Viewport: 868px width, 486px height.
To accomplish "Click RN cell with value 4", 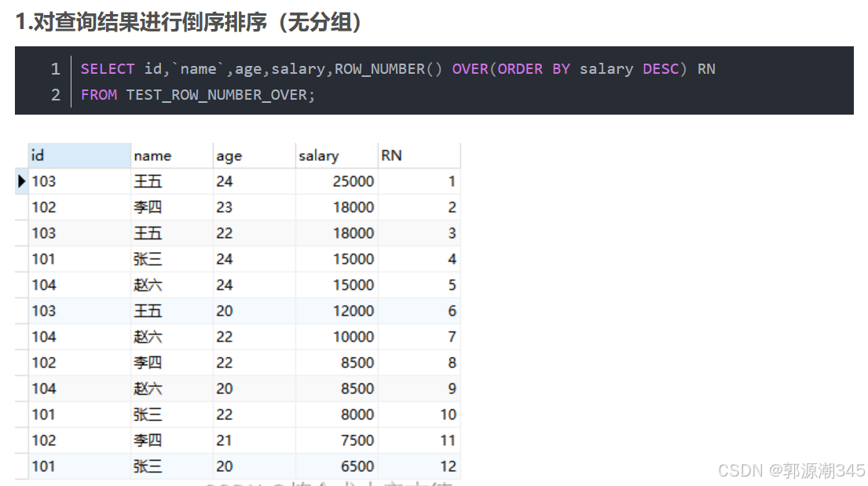I will [419, 258].
